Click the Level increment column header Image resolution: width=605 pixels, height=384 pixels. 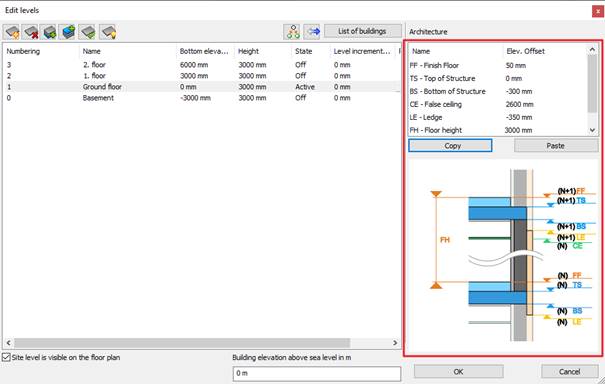(363, 51)
